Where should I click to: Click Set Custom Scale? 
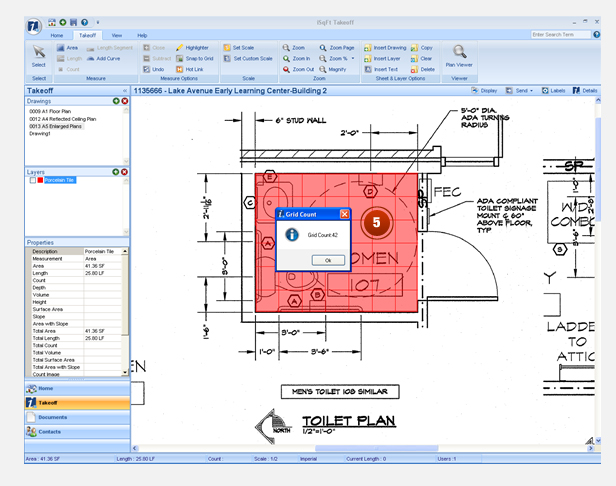pyautogui.click(x=248, y=59)
